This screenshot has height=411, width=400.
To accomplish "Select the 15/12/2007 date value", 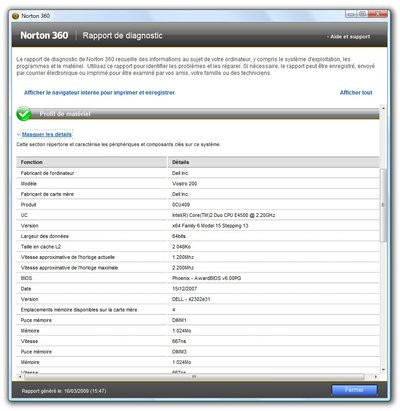I will click(x=184, y=289).
